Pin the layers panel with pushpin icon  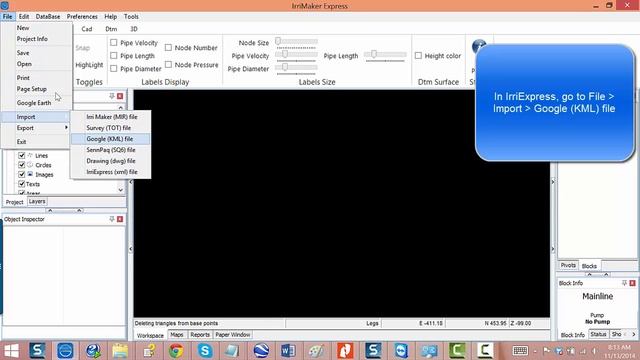click(x=111, y=96)
